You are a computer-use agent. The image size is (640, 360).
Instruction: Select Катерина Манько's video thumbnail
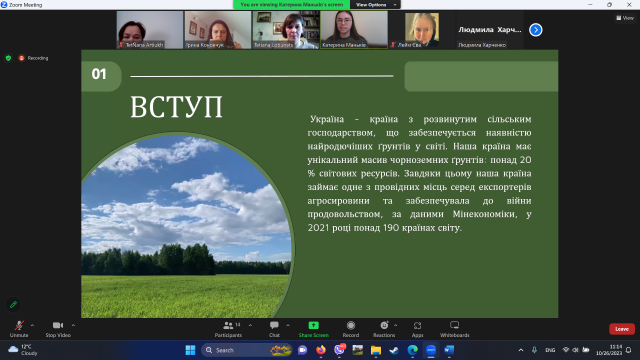click(x=354, y=30)
